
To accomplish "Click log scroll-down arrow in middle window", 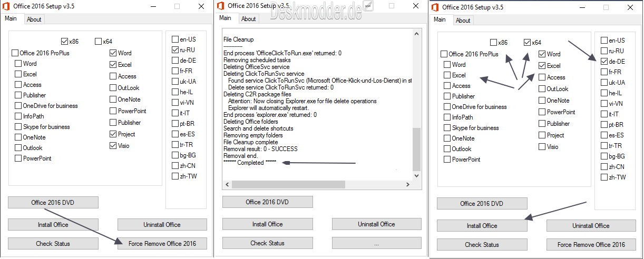I will (417, 175).
